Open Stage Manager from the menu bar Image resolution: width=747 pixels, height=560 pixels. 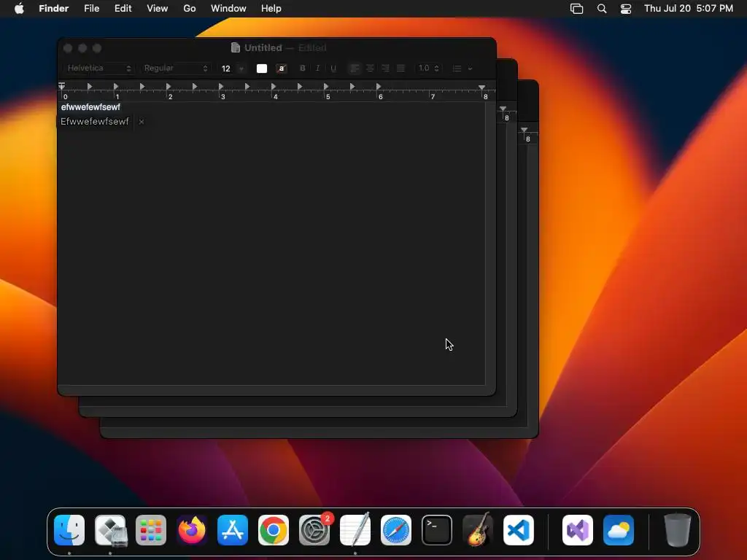tap(576, 9)
